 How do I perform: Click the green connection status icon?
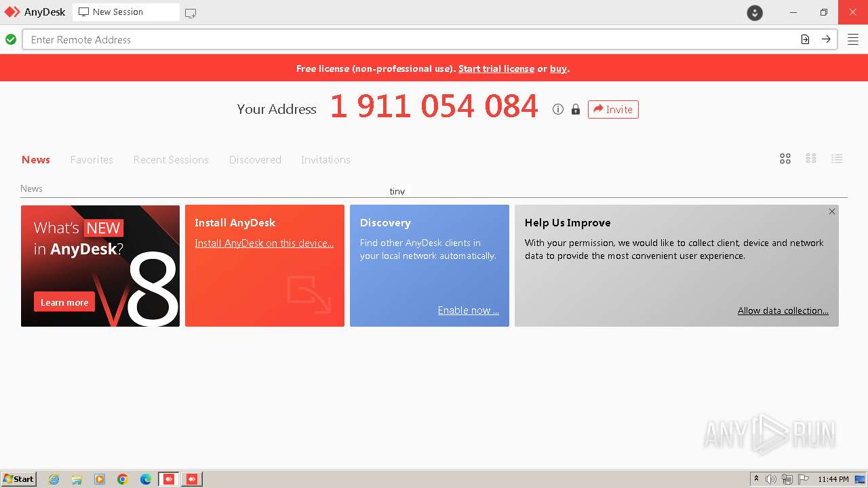[x=11, y=39]
